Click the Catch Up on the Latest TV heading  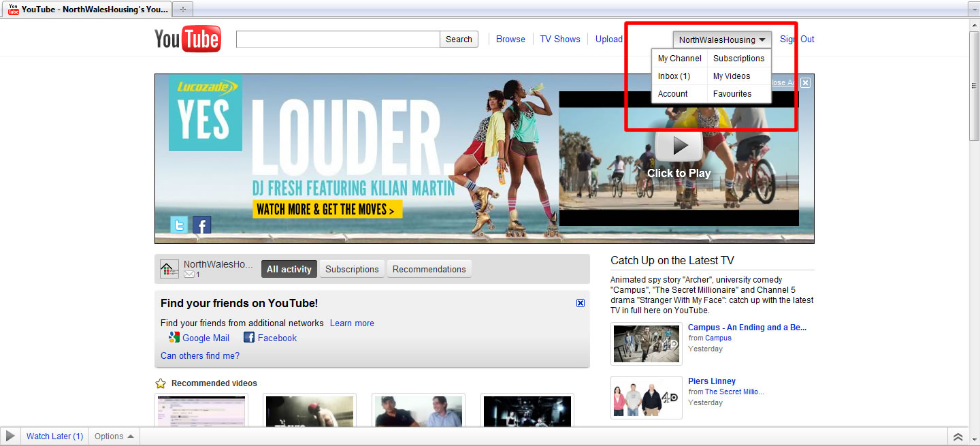672,260
